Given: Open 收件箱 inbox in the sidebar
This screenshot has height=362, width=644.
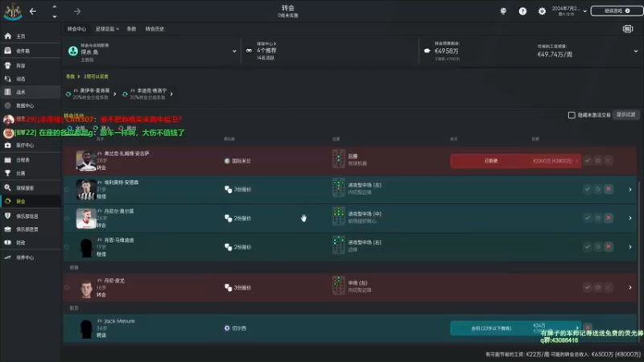Looking at the screenshot, I should coord(31,51).
